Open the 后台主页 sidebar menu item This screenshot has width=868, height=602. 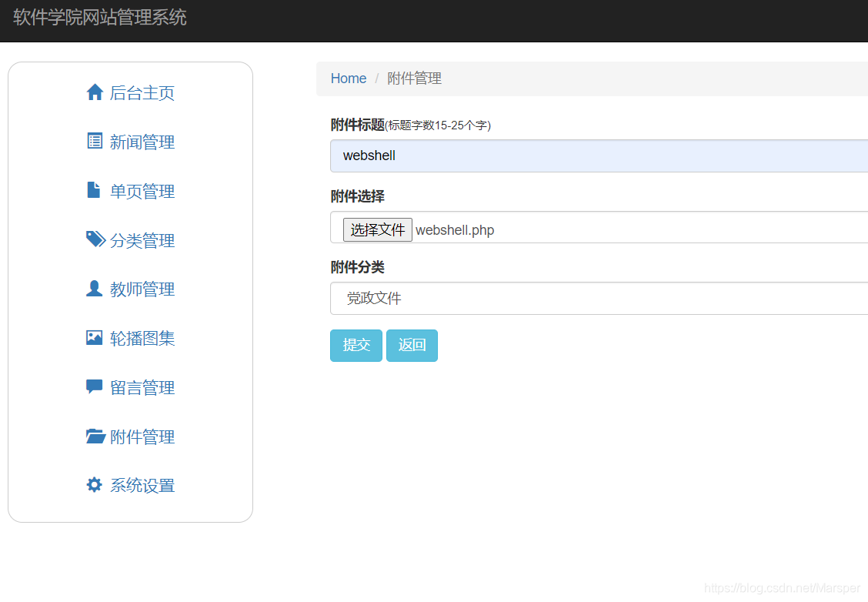pyautogui.click(x=142, y=93)
